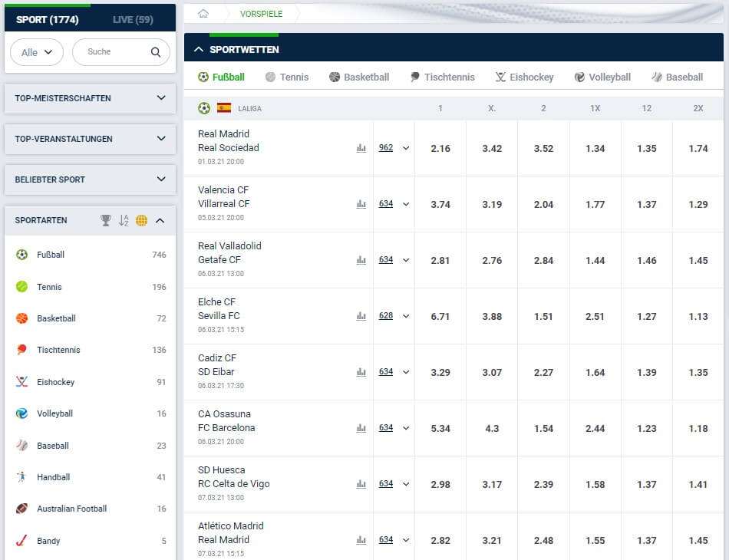
Task: Select 1X odds 2.44 for Osasuna vs Barcelona
Action: coord(595,429)
